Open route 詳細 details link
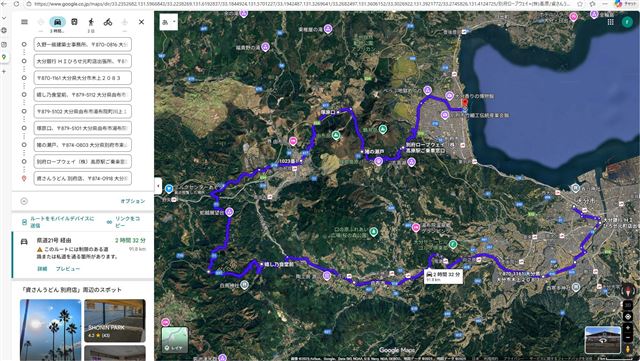The height and width of the screenshot is (361, 640). tap(42, 269)
